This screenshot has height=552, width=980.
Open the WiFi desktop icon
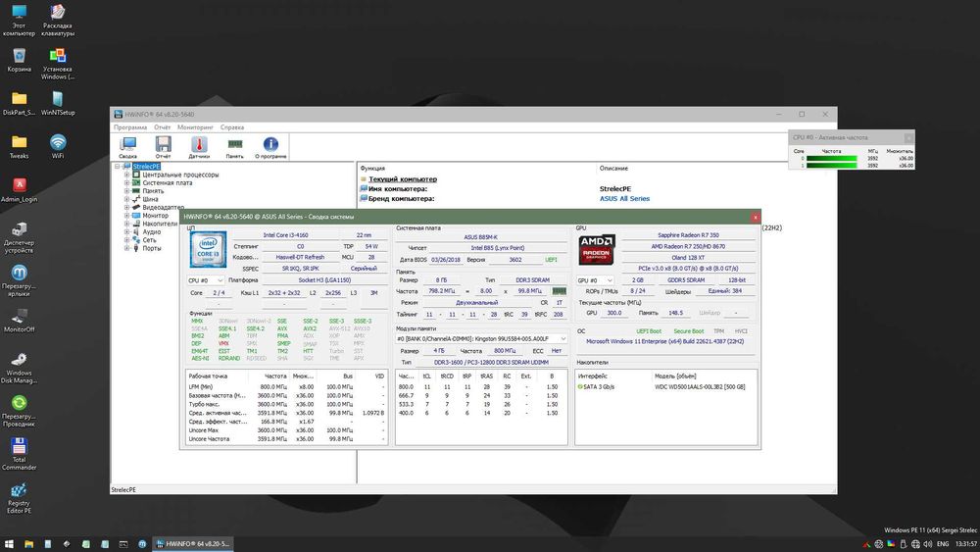point(58,146)
